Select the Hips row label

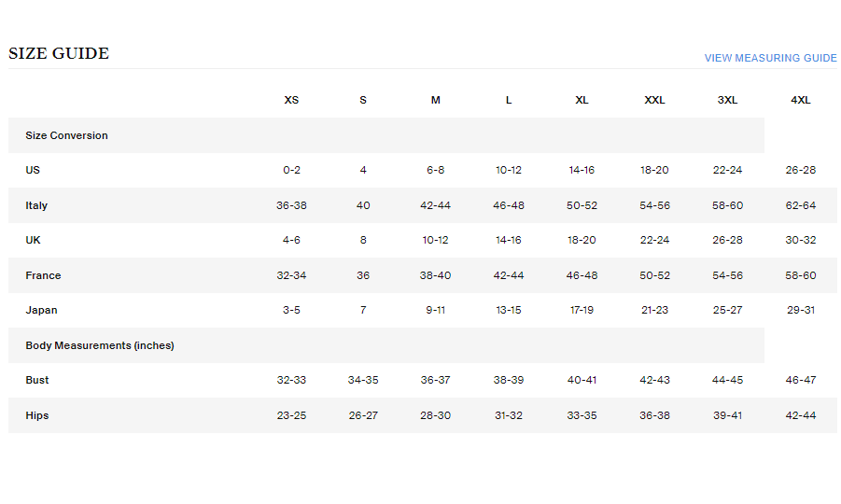[37, 415]
